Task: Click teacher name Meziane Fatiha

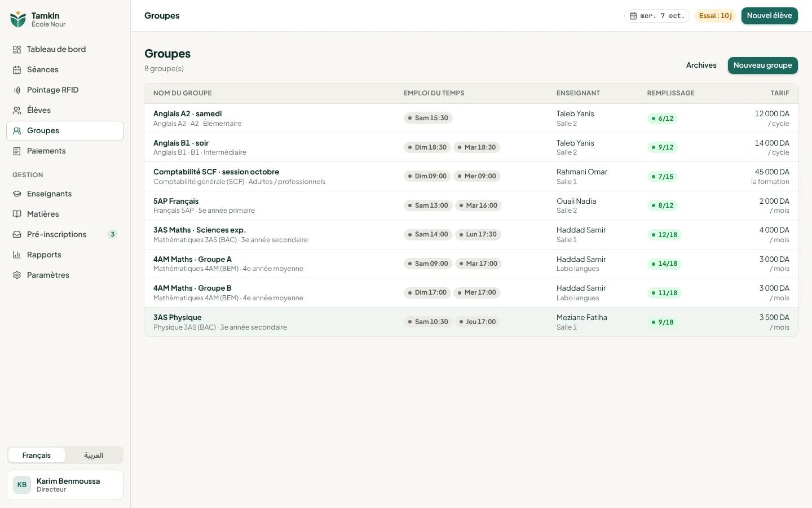Action: pyautogui.click(x=582, y=318)
